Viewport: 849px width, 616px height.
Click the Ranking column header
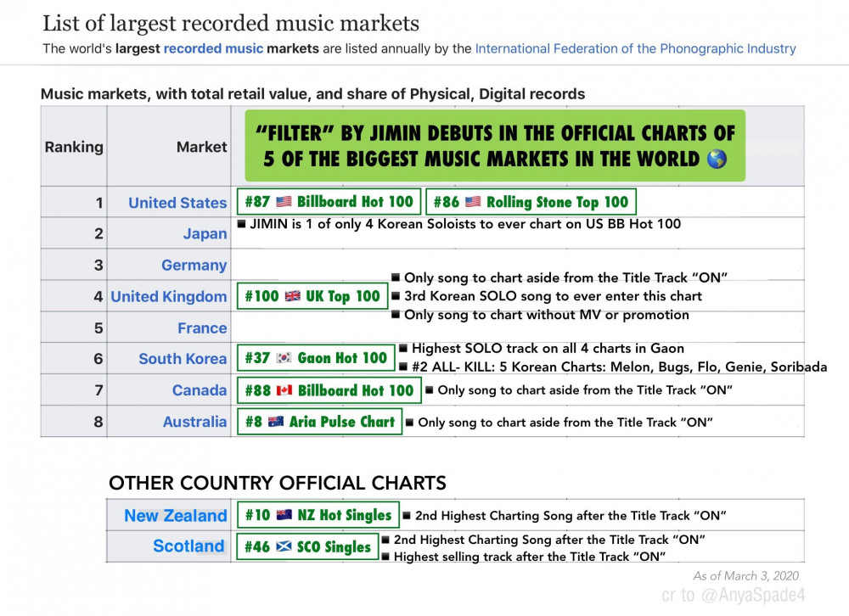(74, 147)
